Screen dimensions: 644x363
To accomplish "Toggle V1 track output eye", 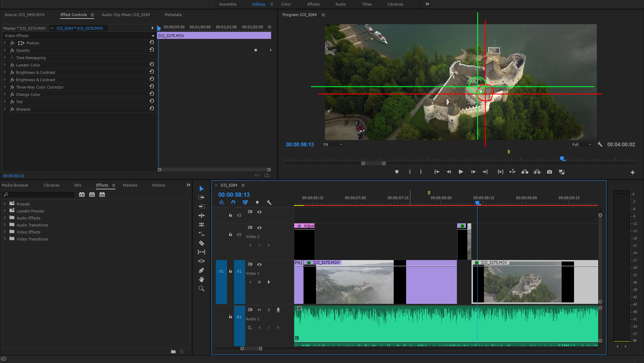I will click(x=260, y=264).
